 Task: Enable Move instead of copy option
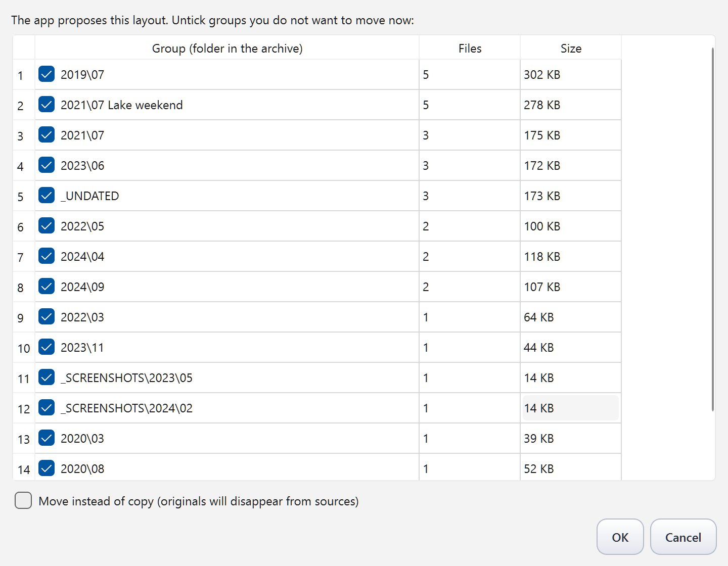(x=23, y=501)
